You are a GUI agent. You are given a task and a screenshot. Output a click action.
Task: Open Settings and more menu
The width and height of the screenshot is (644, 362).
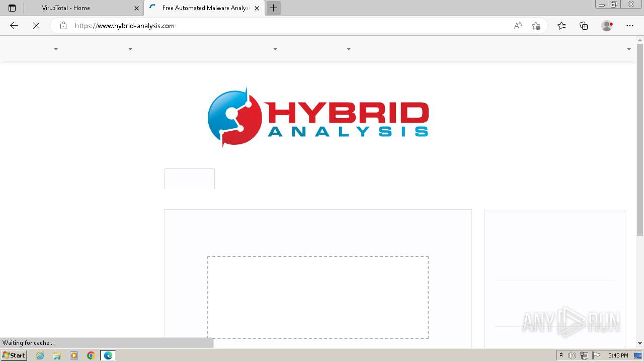coord(630,26)
